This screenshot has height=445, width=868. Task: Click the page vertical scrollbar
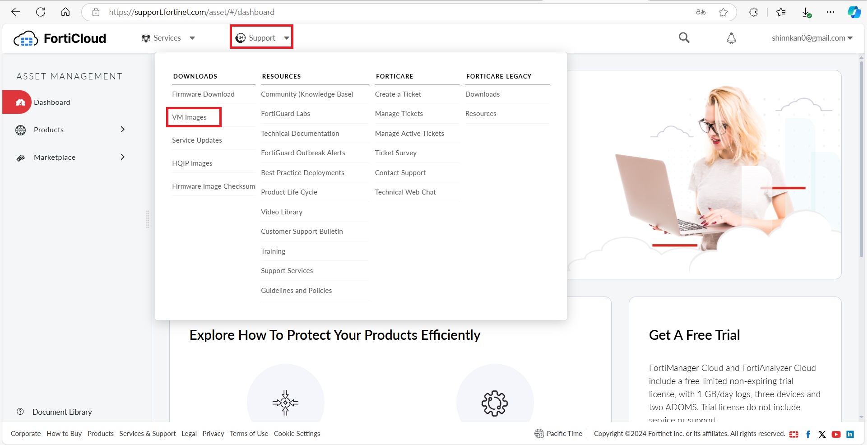tap(861, 158)
